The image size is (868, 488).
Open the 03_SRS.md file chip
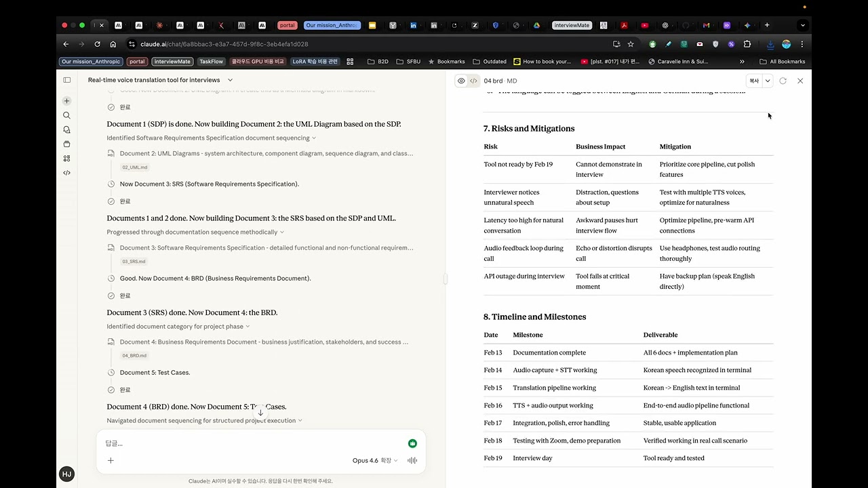(x=134, y=261)
